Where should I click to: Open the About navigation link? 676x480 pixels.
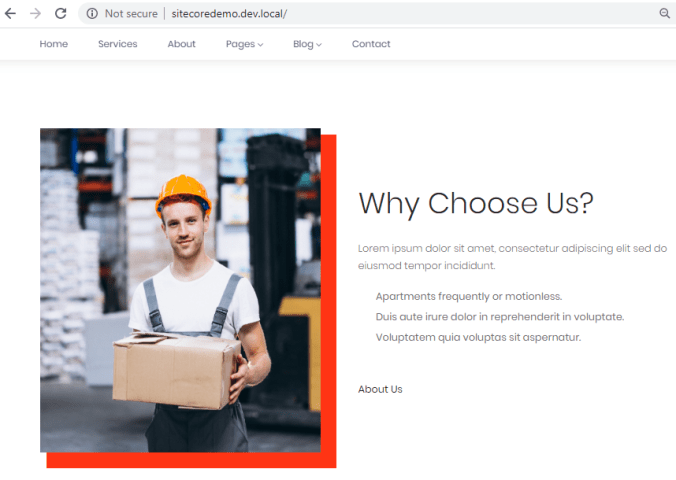(x=182, y=44)
